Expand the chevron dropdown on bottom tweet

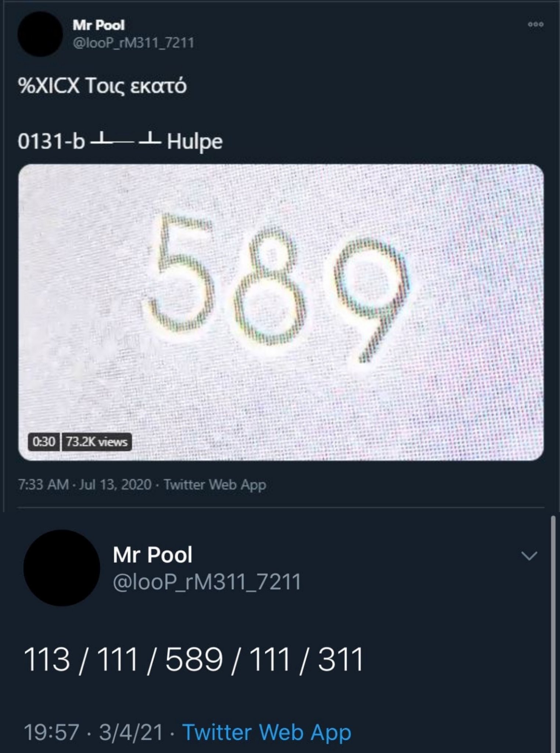click(x=530, y=556)
